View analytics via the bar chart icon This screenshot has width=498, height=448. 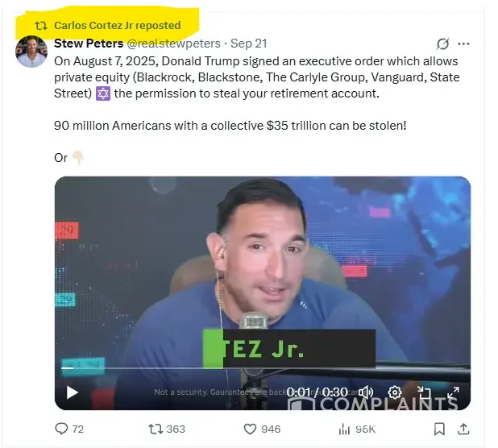point(344,429)
